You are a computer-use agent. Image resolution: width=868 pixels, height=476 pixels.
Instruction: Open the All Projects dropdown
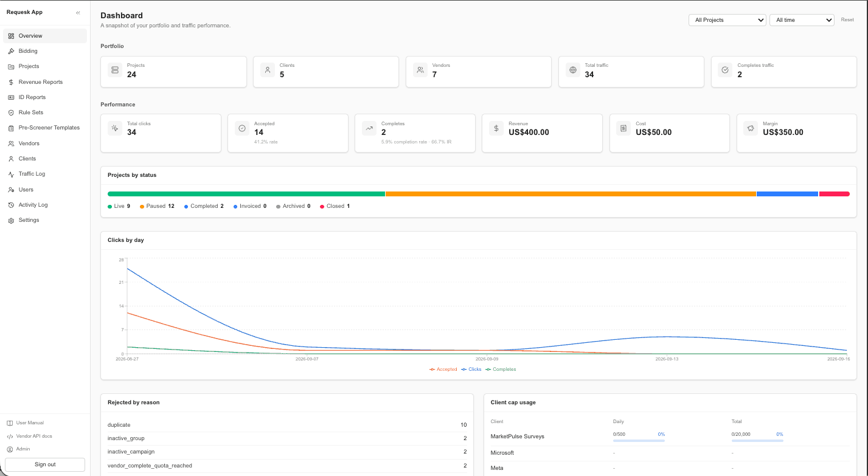727,20
